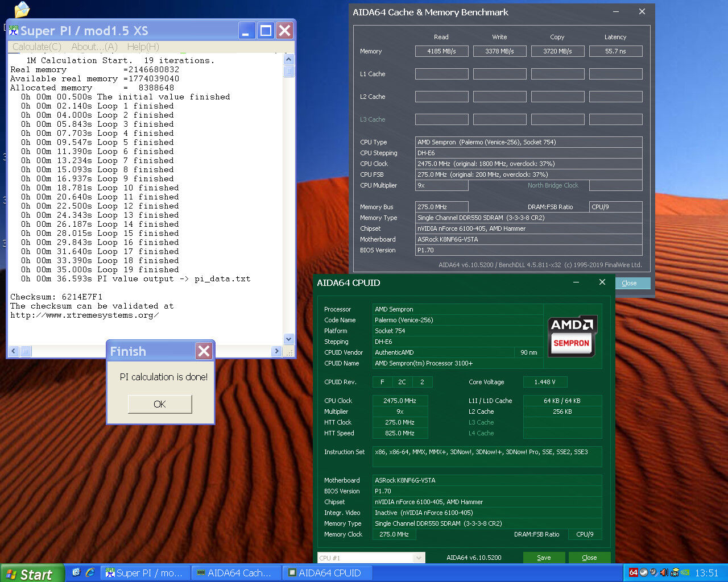This screenshot has width=728, height=582.
Task: Close the Finish dialog with X
Action: click(x=204, y=351)
